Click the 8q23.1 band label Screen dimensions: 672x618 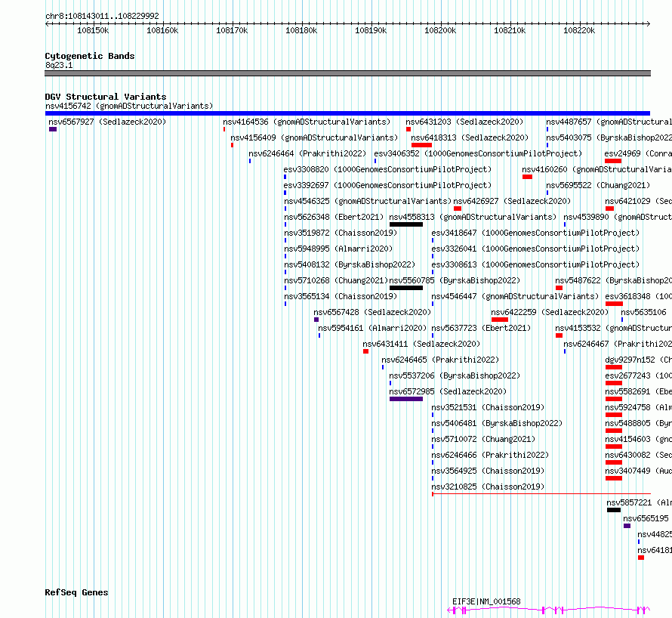coord(59,65)
